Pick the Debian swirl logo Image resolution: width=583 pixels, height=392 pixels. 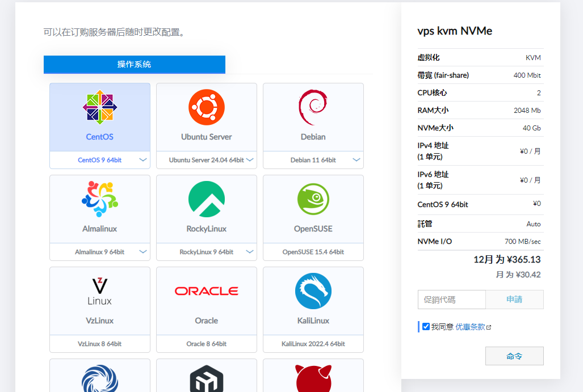313,107
